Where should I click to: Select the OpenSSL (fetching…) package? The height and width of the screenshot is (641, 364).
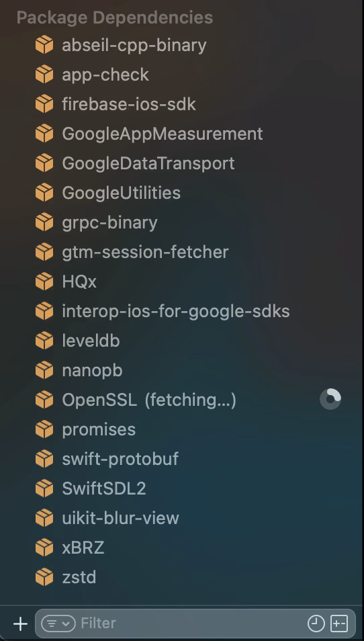182,399
